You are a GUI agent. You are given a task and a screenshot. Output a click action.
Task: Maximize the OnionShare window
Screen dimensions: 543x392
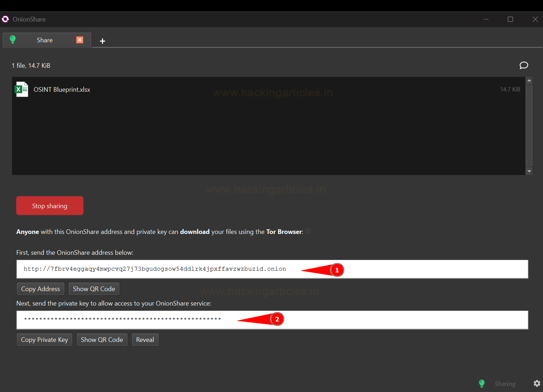click(x=510, y=19)
